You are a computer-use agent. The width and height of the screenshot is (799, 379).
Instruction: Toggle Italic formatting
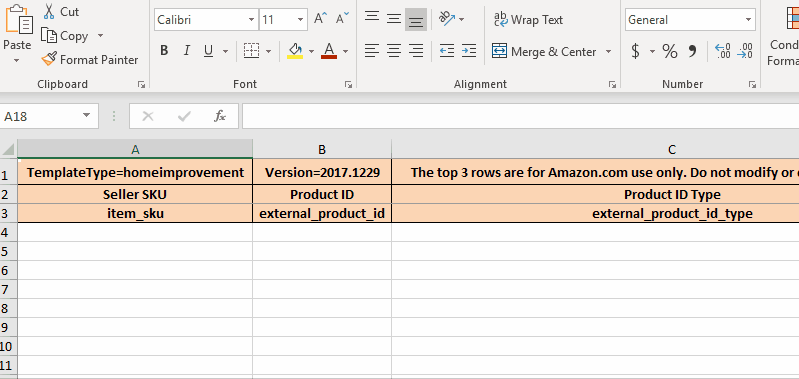pos(187,50)
